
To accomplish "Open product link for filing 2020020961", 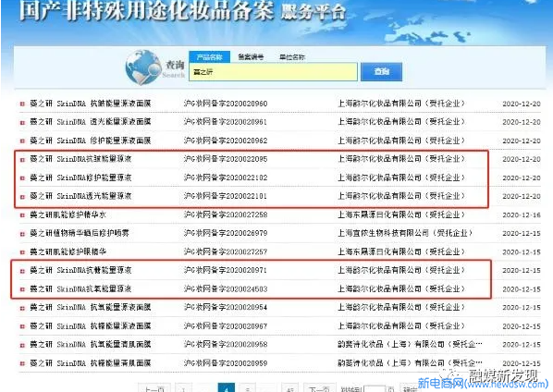I will (x=91, y=122).
